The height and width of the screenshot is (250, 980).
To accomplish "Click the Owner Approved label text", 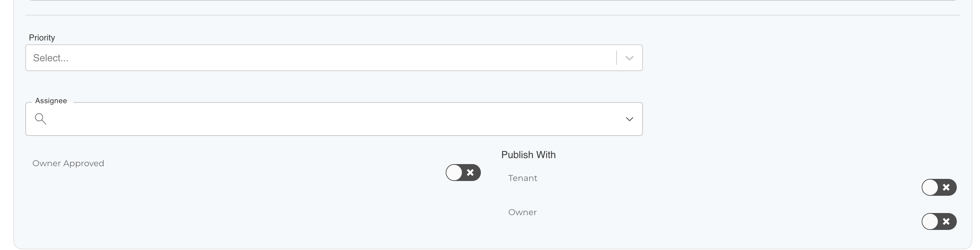I will [x=68, y=163].
